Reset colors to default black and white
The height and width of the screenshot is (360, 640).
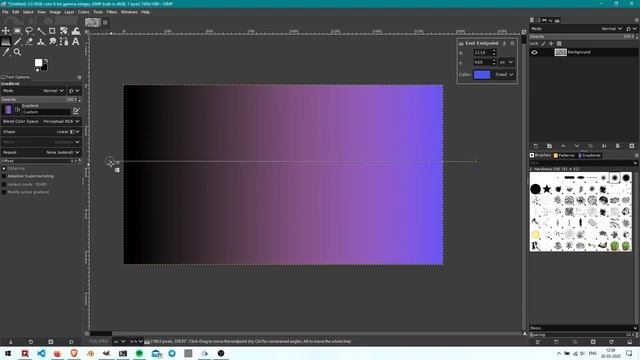37,70
